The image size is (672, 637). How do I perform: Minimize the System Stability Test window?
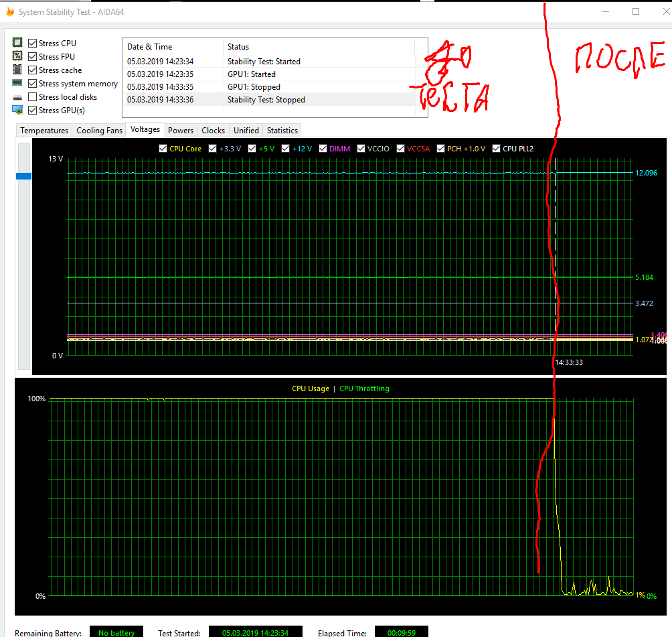tap(606, 11)
